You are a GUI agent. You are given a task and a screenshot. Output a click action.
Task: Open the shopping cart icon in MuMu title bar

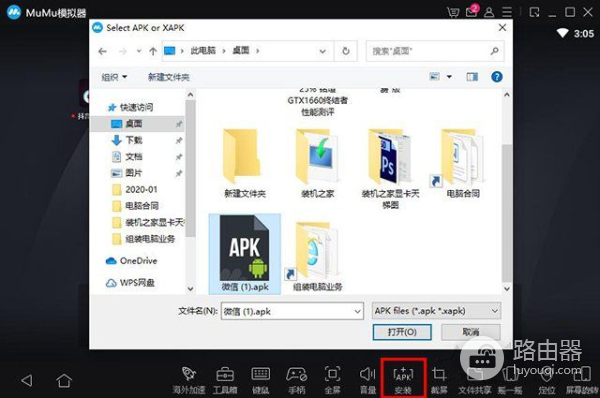pos(453,12)
